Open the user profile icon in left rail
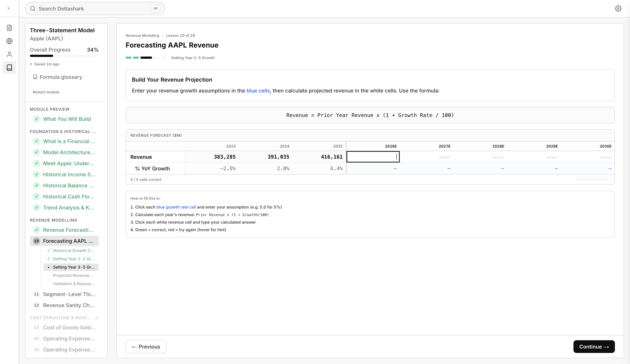 (x=9, y=54)
